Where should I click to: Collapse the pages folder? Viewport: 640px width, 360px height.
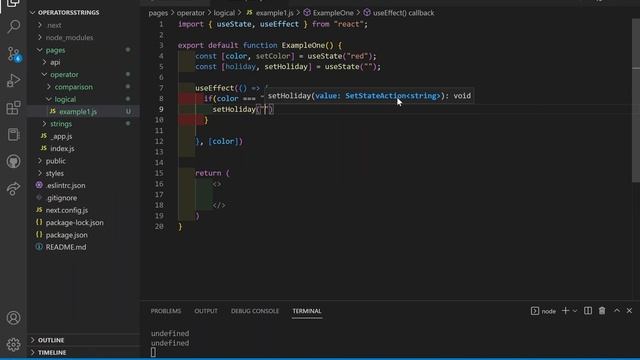[55, 50]
